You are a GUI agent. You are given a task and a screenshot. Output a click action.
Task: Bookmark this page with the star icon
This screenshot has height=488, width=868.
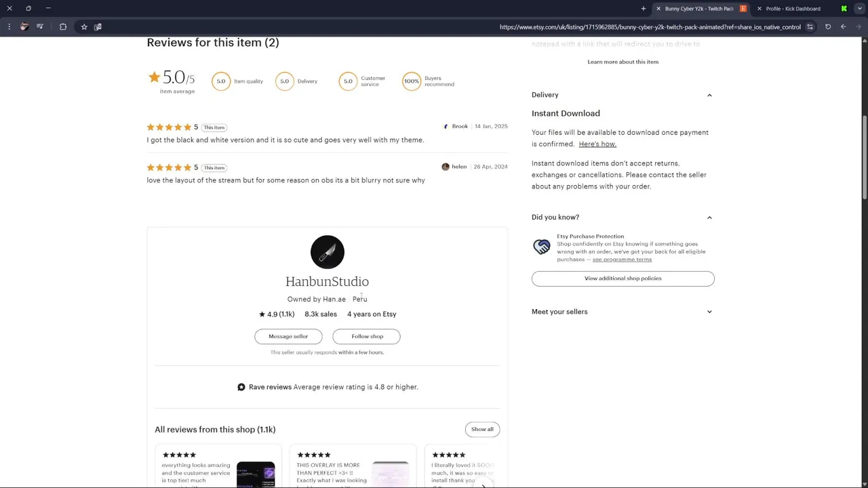click(x=84, y=27)
